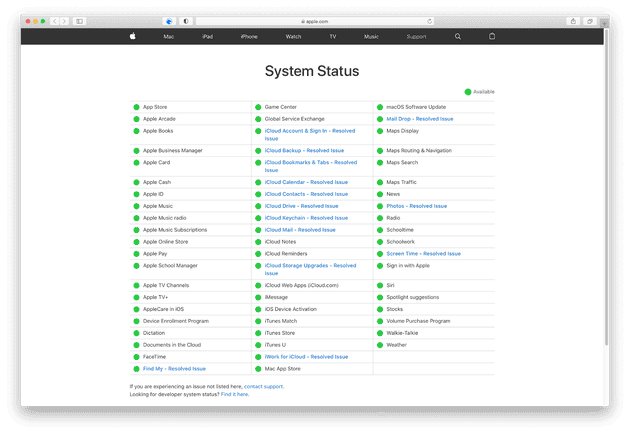Image resolution: width=630 pixels, height=434 pixels.
Task: Click green status dot beside Game Center
Action: tap(258, 107)
